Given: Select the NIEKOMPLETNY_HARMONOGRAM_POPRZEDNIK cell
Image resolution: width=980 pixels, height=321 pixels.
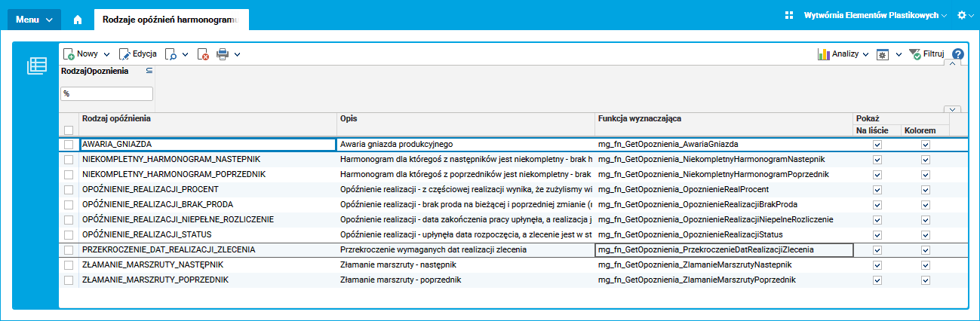Looking at the screenshot, I should click(207, 175).
